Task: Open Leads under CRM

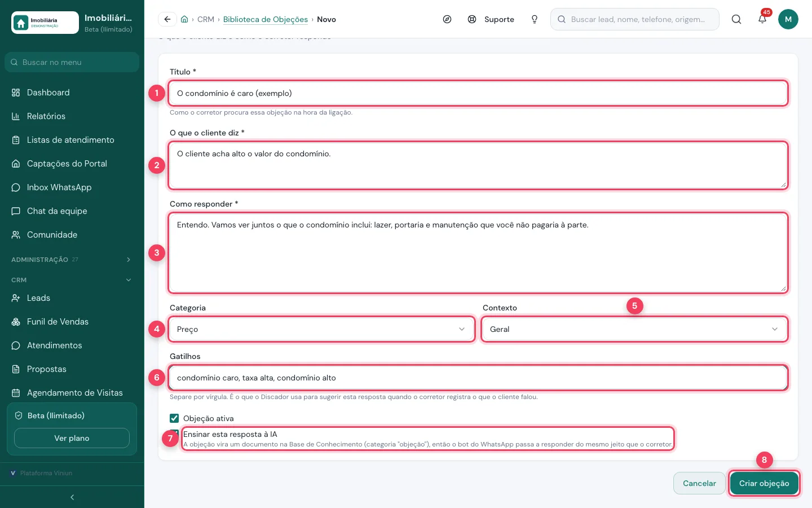Action: (x=72, y=298)
